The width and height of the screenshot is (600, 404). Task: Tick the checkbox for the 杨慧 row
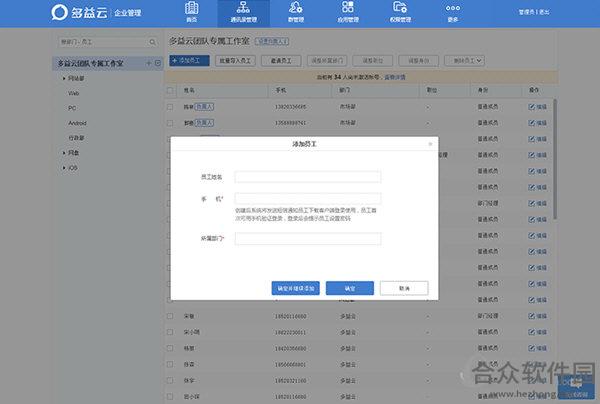(170, 348)
